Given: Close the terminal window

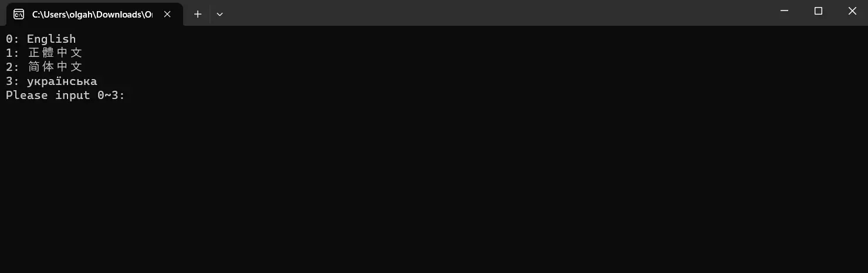Looking at the screenshot, I should coord(852,11).
